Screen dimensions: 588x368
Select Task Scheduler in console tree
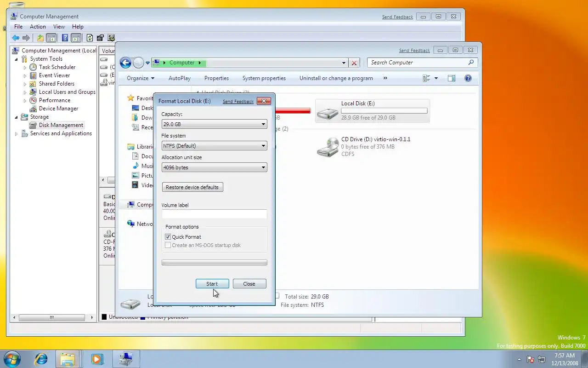[57, 67]
